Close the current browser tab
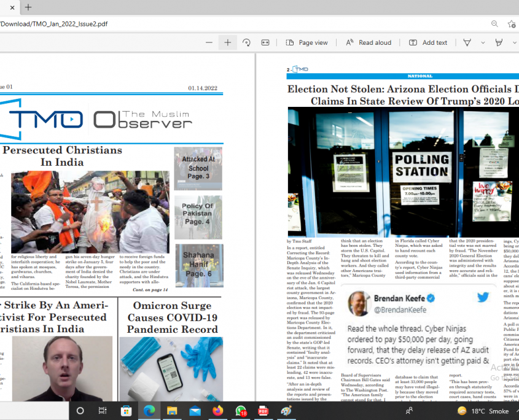Image resolution: width=519 pixels, height=420 pixels. click(12, 7)
